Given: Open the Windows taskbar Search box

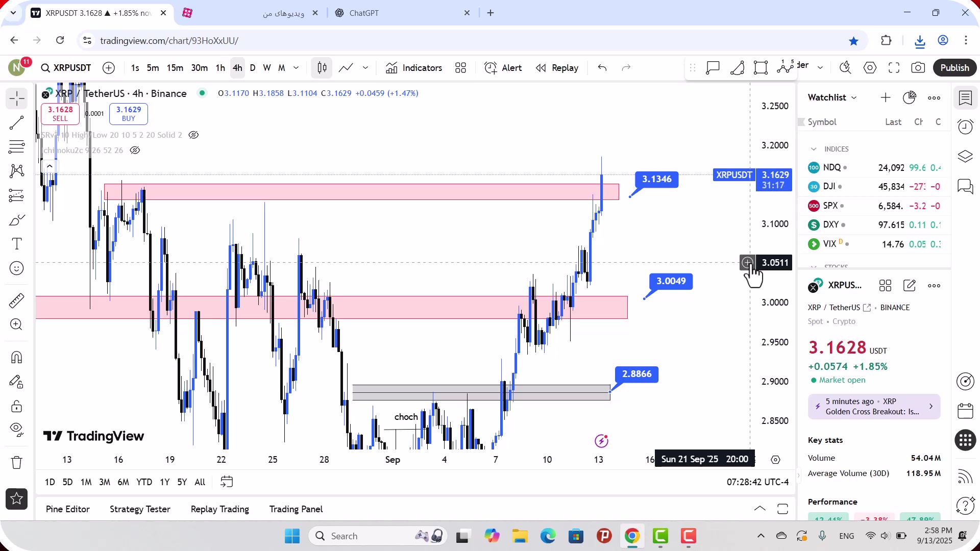Looking at the screenshot, I should [x=378, y=536].
